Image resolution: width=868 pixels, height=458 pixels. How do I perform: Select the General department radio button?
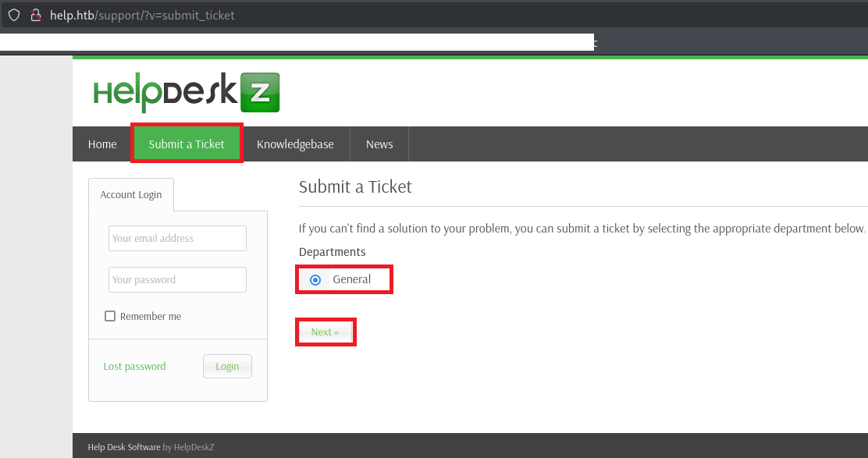[x=315, y=280]
